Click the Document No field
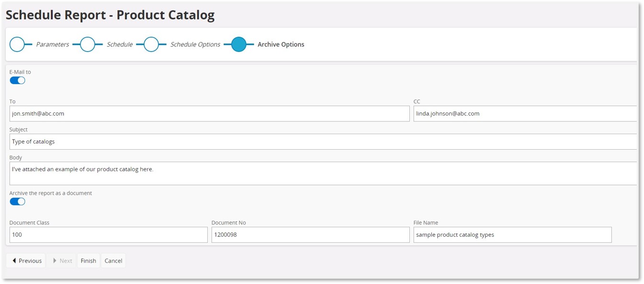 click(310, 235)
